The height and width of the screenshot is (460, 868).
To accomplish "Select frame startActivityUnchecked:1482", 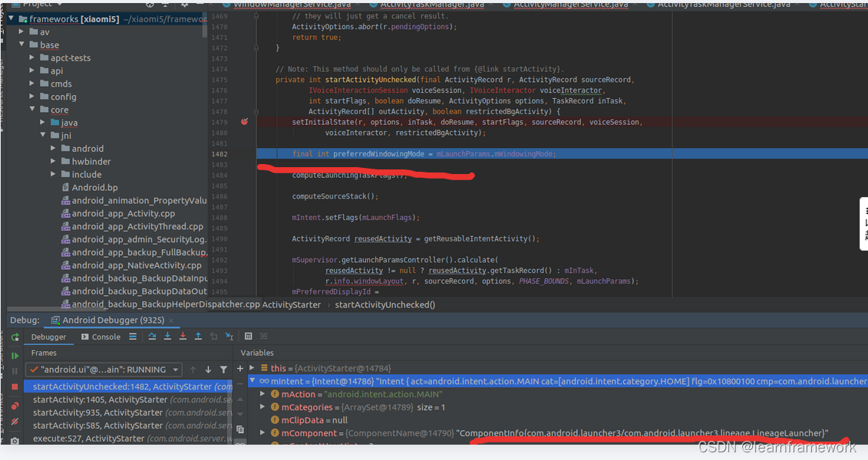I will click(x=128, y=386).
